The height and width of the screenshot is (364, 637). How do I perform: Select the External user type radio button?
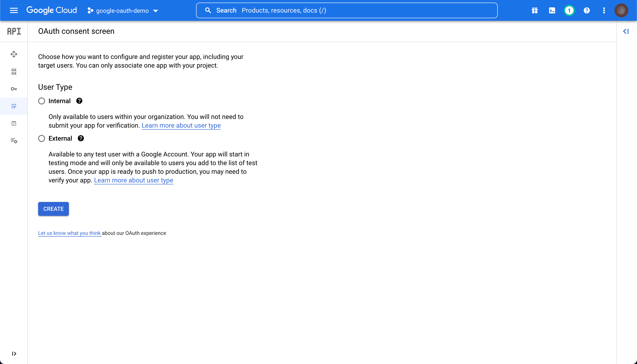click(42, 138)
